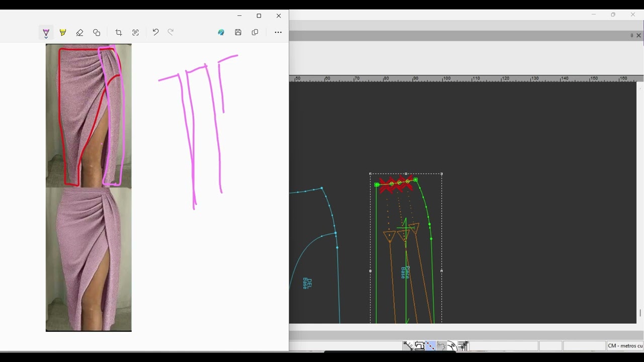Minimize the Snipping Tool window

[239, 16]
